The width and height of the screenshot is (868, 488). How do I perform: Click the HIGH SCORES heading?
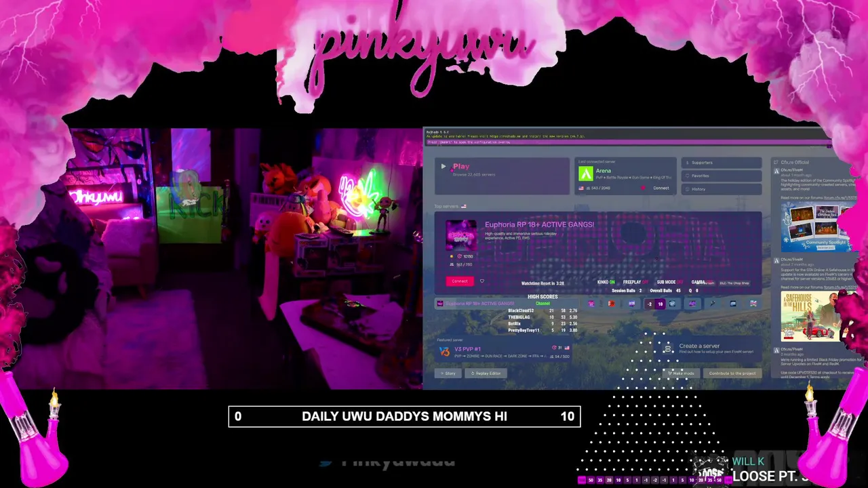542,297
